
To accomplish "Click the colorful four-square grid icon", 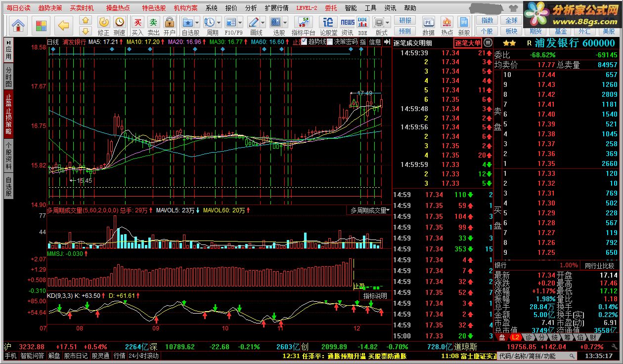I will coord(41,25).
